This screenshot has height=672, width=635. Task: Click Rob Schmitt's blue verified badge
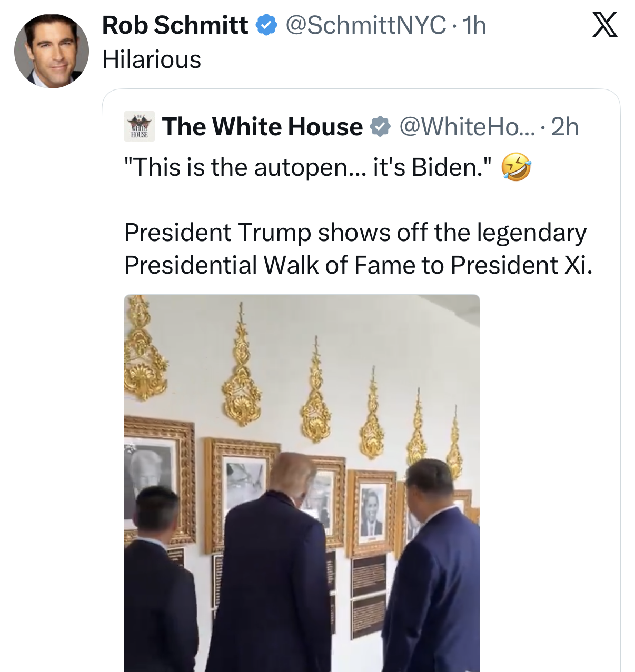pyautogui.click(x=266, y=25)
